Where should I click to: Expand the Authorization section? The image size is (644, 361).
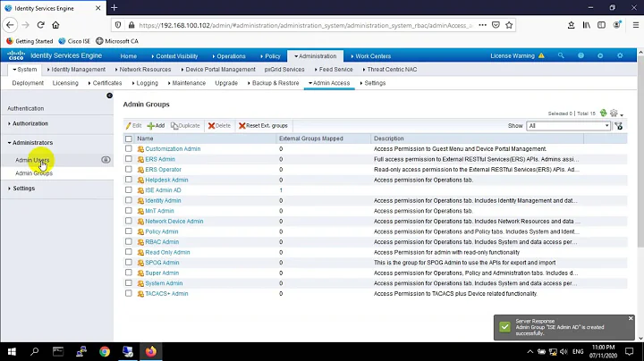coord(28,123)
